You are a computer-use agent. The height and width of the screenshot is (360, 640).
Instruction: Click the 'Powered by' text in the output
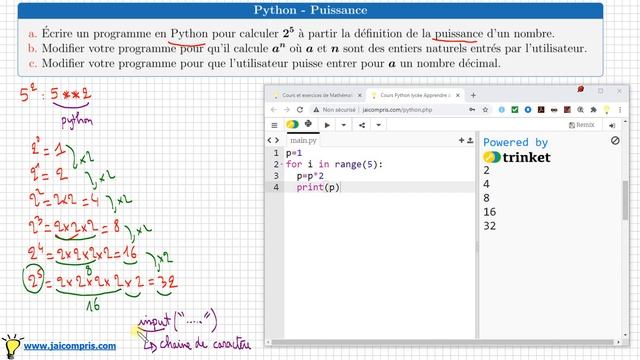[515, 142]
